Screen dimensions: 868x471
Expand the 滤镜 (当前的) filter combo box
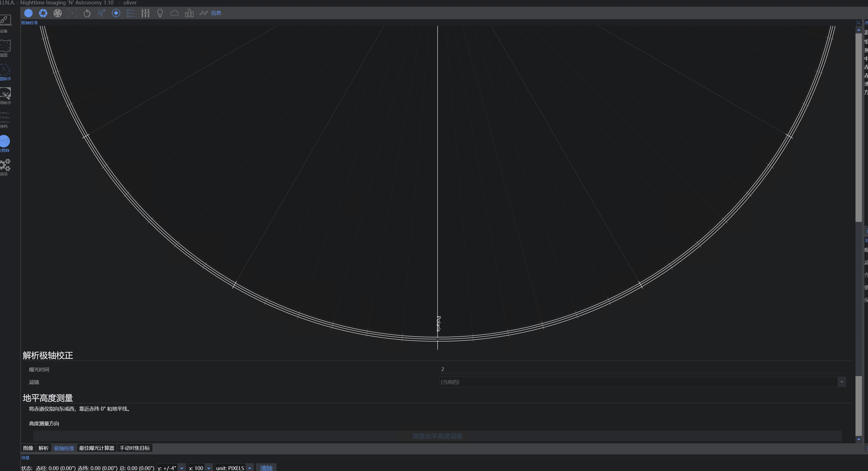643,382
